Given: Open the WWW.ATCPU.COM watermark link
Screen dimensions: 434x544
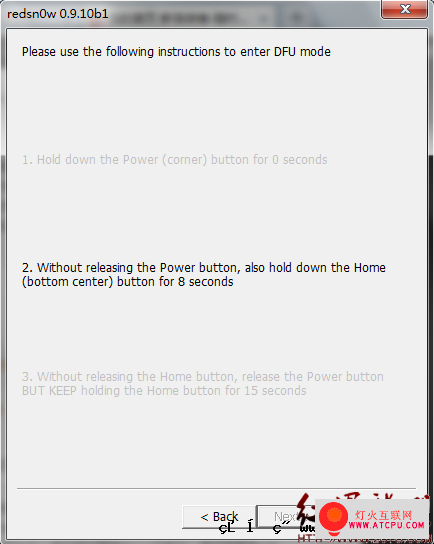Looking at the screenshot, I should [386, 525].
